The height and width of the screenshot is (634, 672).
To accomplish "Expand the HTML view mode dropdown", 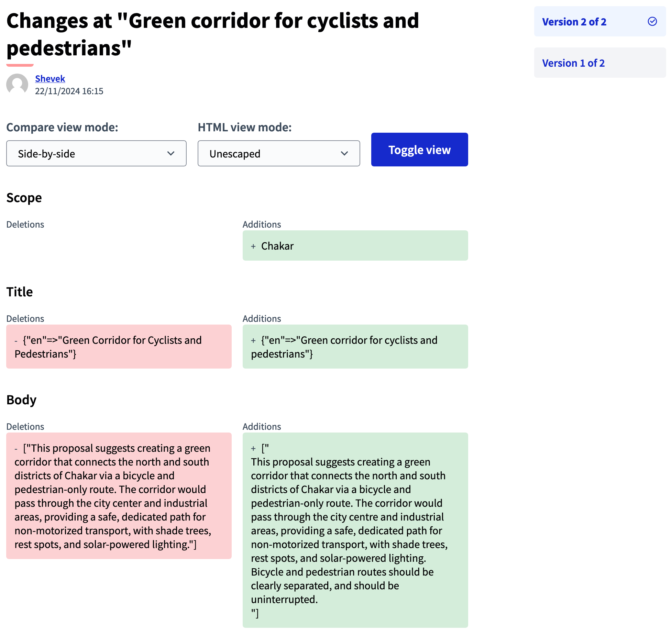I will point(278,153).
